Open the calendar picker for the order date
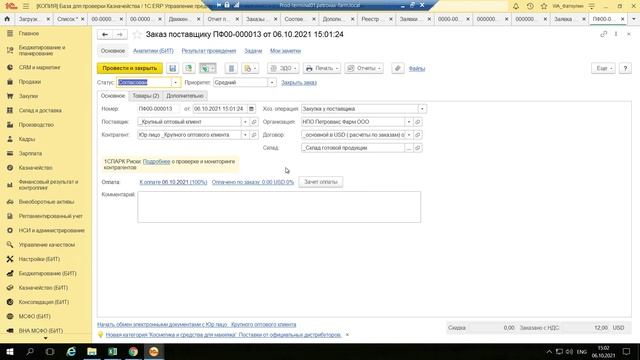Screen dimensions: 640x360 251,109
